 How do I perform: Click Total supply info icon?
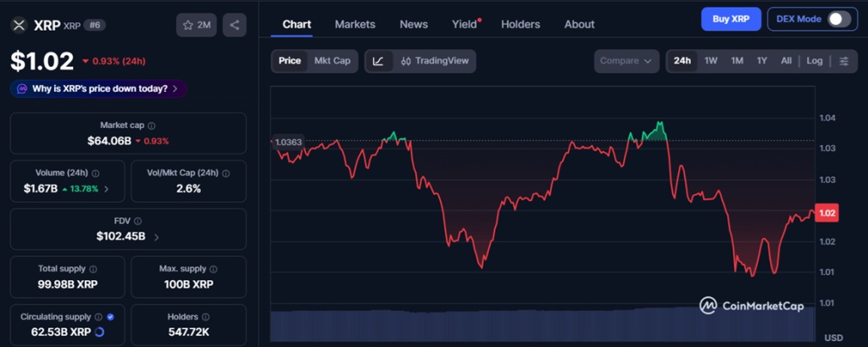click(x=93, y=269)
